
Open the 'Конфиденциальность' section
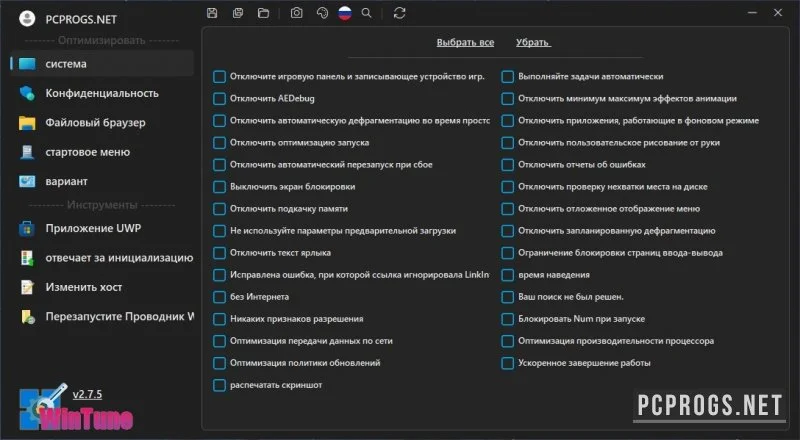(x=102, y=93)
